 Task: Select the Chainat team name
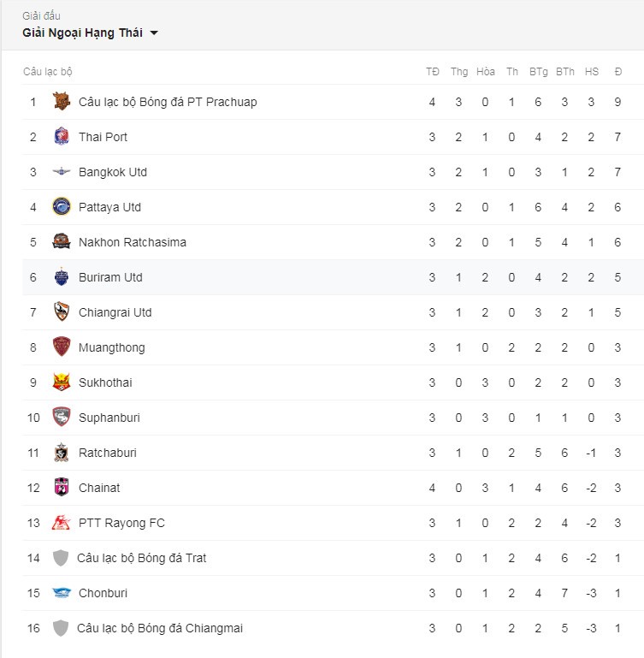click(99, 488)
